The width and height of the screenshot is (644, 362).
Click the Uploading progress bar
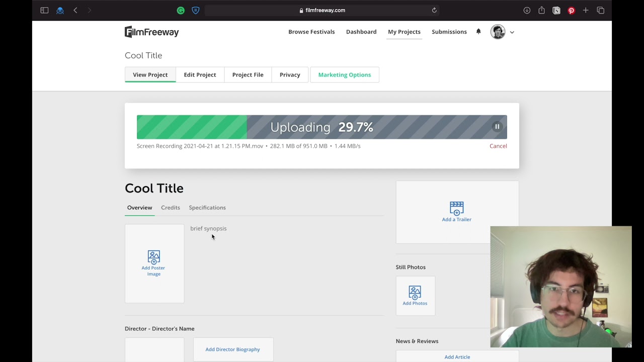(322, 127)
